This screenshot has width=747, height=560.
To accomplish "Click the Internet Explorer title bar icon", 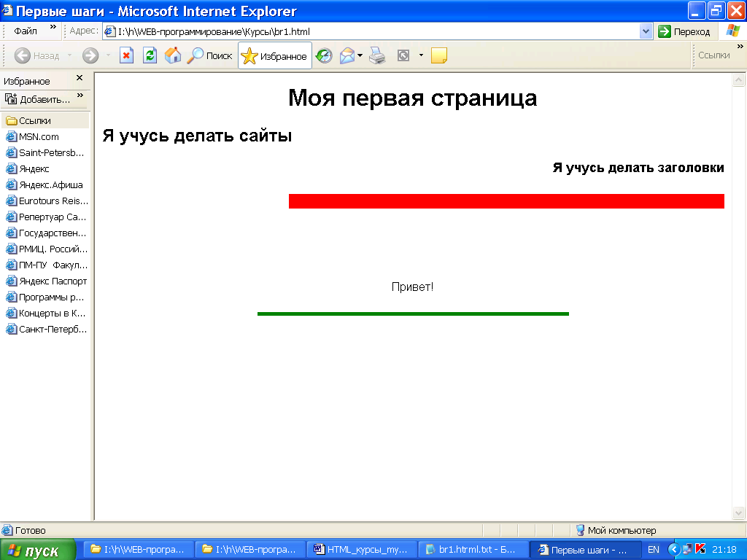I will pos(7,10).
